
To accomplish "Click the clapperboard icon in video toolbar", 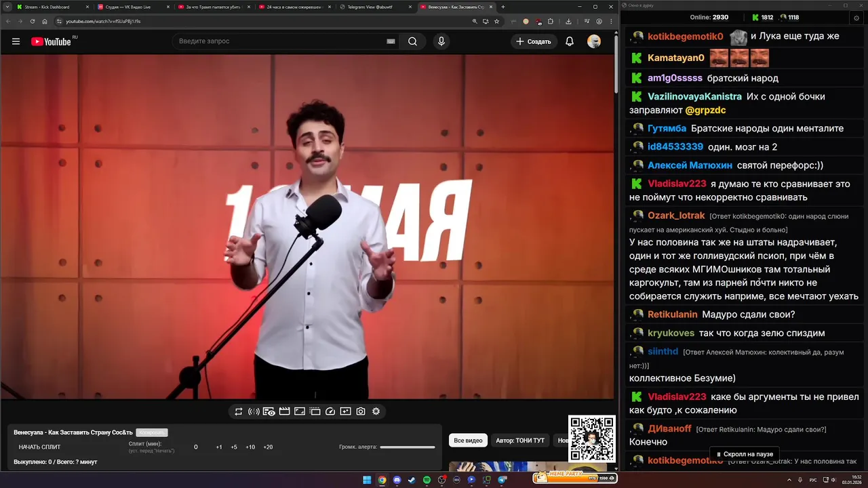I will [x=284, y=411].
